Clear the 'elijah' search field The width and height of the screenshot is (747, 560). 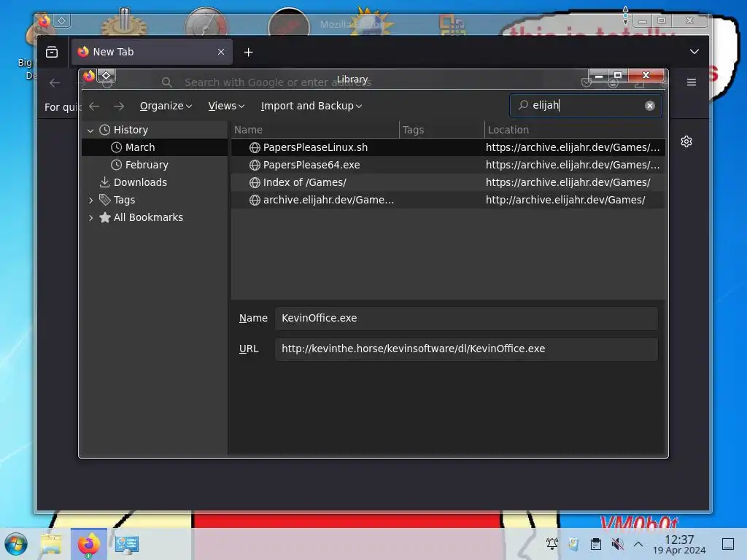click(x=649, y=106)
